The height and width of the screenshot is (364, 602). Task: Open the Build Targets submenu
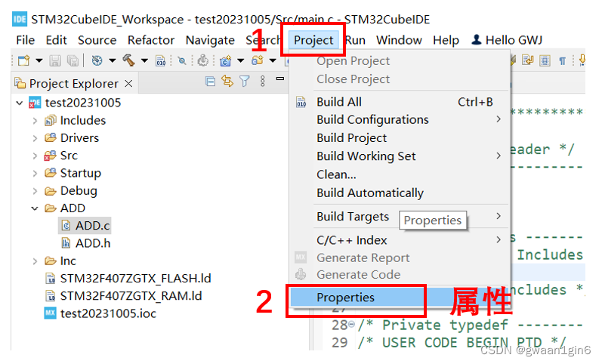point(400,217)
